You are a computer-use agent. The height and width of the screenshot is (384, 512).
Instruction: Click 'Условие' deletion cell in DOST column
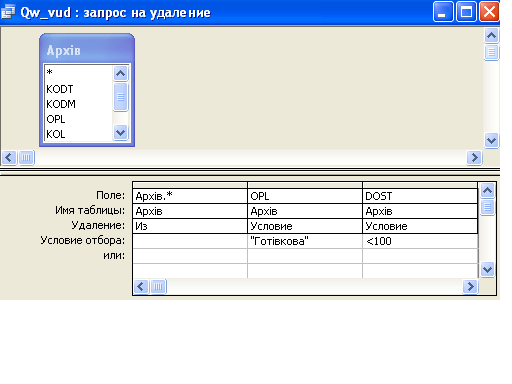420,226
